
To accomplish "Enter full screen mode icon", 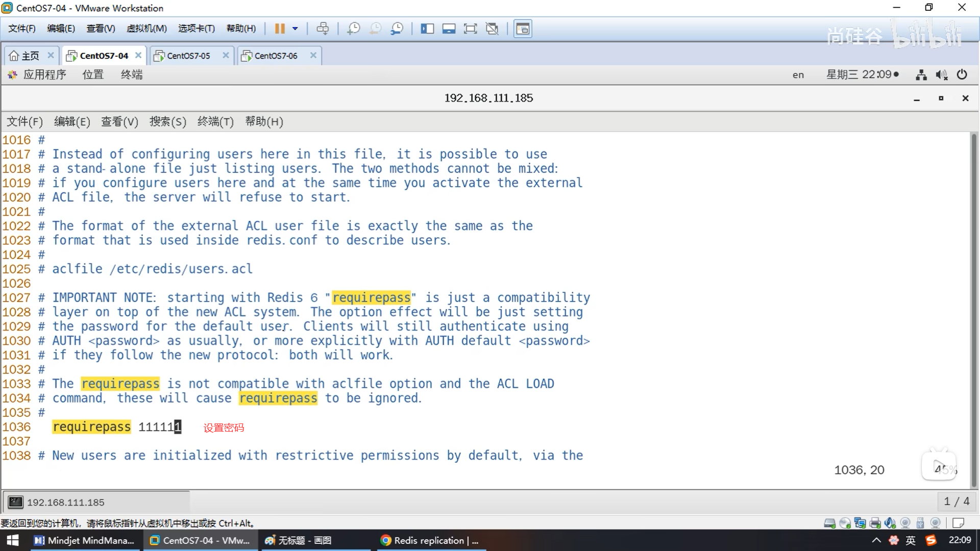I will pos(470,29).
